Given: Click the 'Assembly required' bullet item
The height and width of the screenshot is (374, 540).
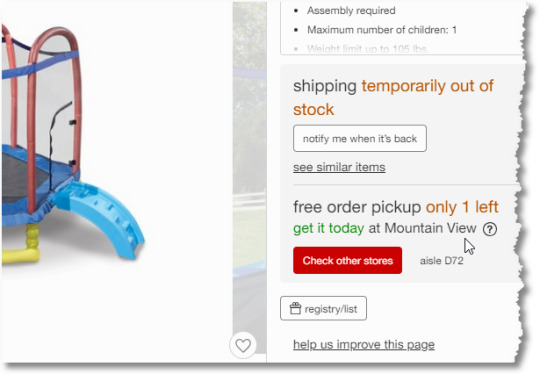Looking at the screenshot, I should pos(351,11).
